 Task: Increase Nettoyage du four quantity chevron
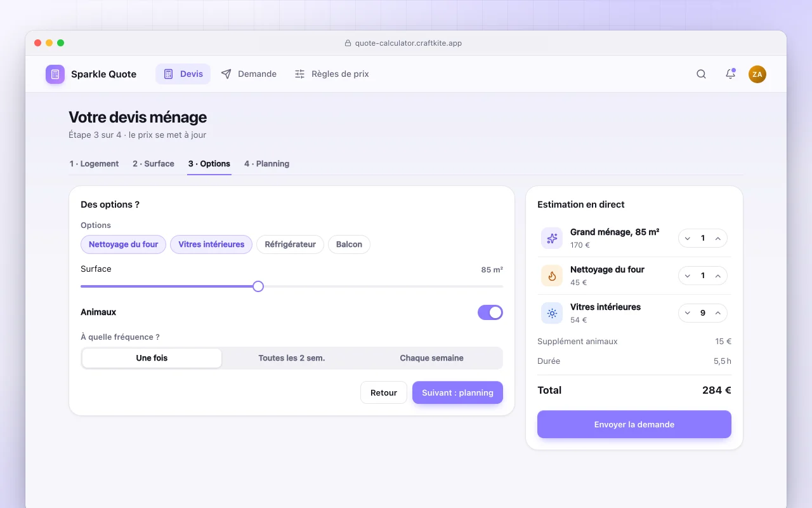click(718, 276)
